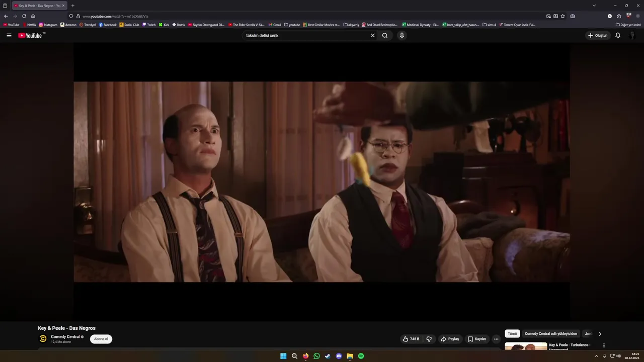Expand the alışveriş bookmarks folder
The image size is (644, 362).
coord(351,25)
